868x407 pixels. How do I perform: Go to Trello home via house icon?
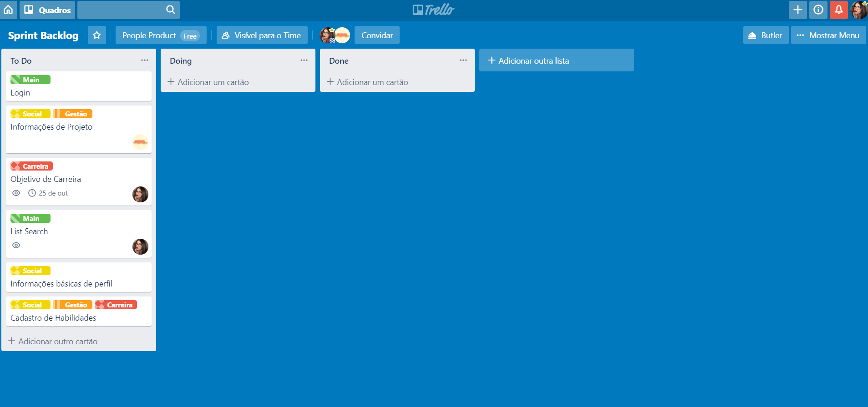(x=8, y=10)
